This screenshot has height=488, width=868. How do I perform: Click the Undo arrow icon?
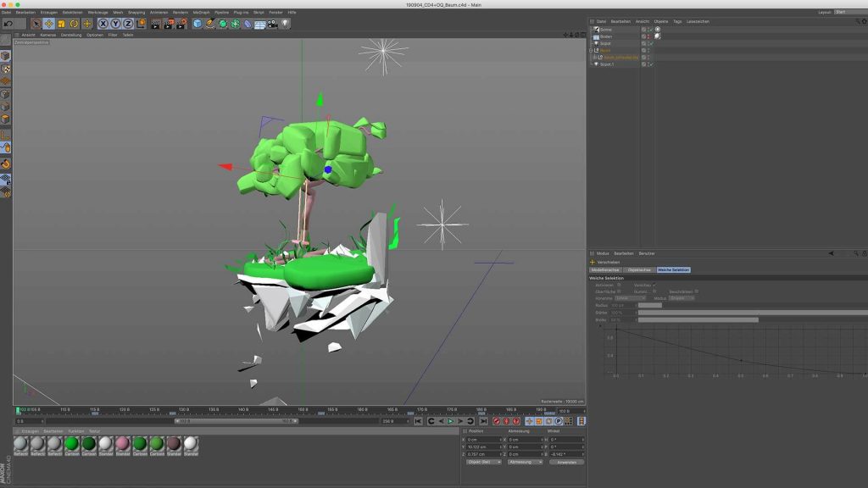click(8, 25)
